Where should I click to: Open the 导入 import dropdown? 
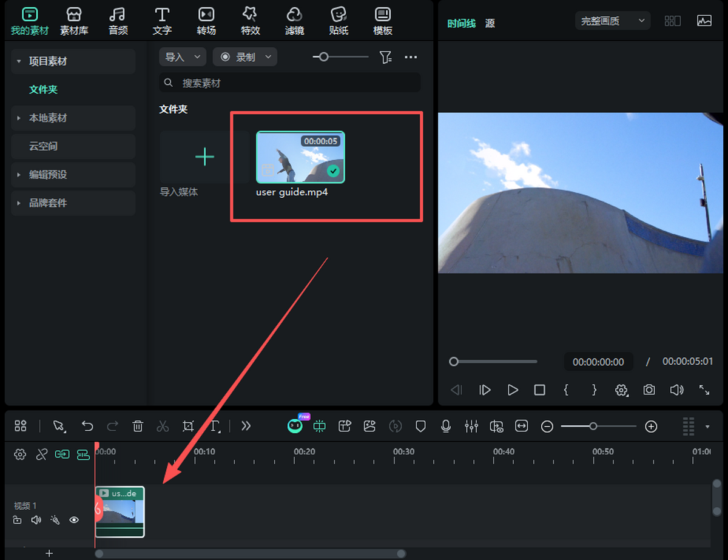[x=182, y=57]
